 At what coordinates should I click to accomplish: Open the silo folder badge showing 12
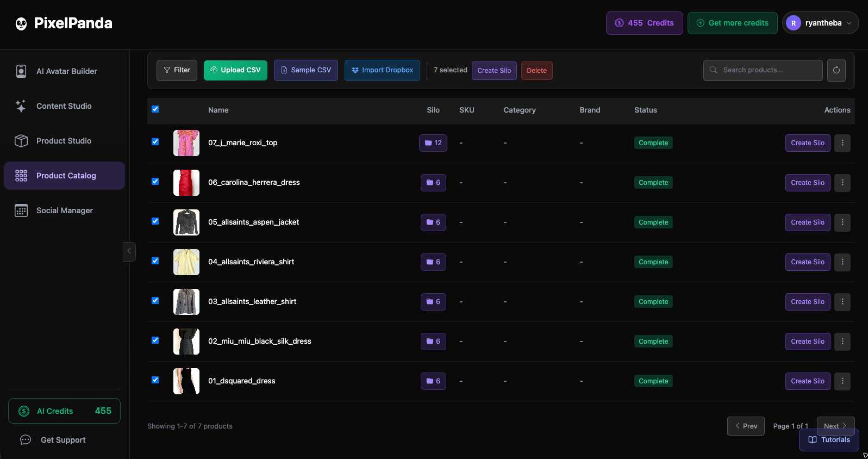pyautogui.click(x=433, y=143)
